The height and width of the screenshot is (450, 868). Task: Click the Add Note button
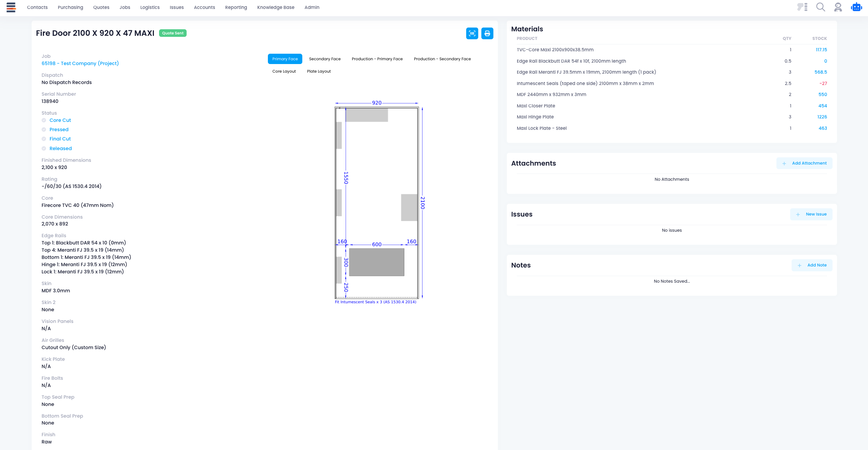click(812, 265)
